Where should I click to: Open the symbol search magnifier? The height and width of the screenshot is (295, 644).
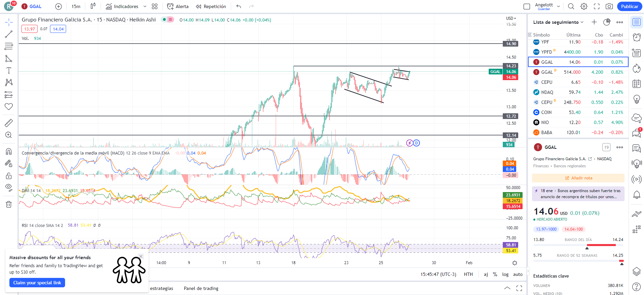click(x=571, y=6)
